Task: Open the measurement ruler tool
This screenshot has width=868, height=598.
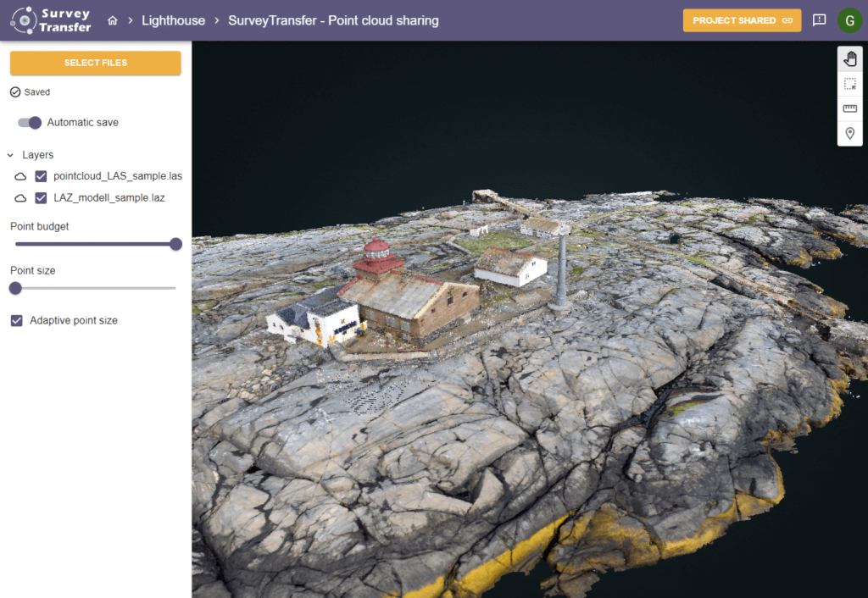Action: click(x=850, y=108)
